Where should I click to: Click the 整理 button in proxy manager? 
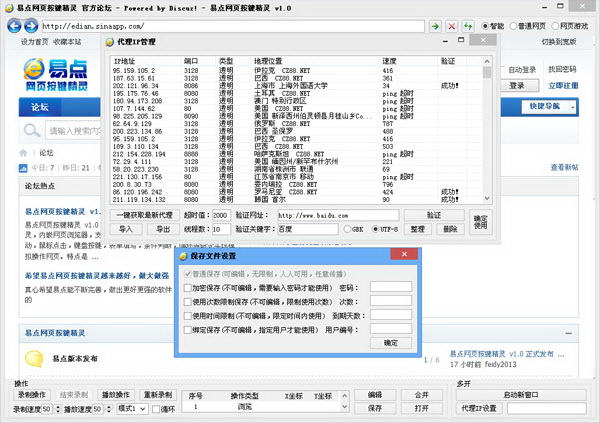(417, 229)
